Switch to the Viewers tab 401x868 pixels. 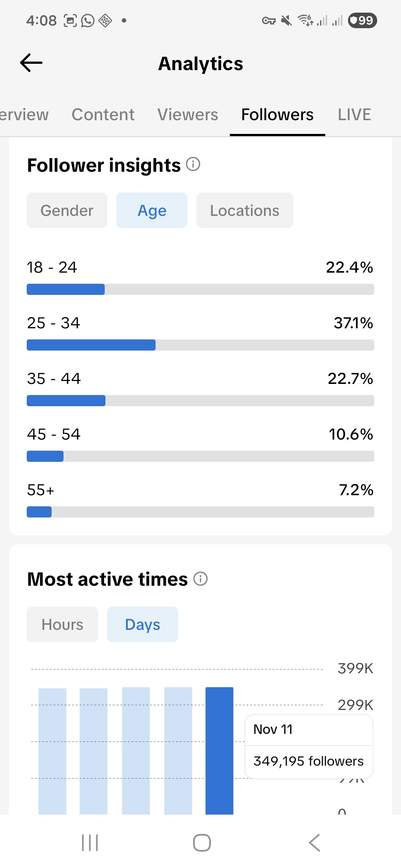(x=188, y=115)
